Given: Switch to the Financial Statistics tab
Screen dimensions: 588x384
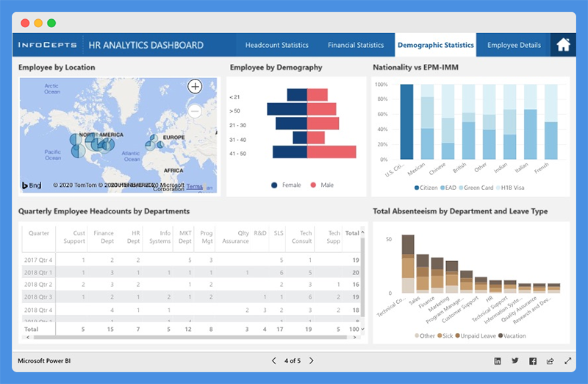Looking at the screenshot, I should pos(356,45).
